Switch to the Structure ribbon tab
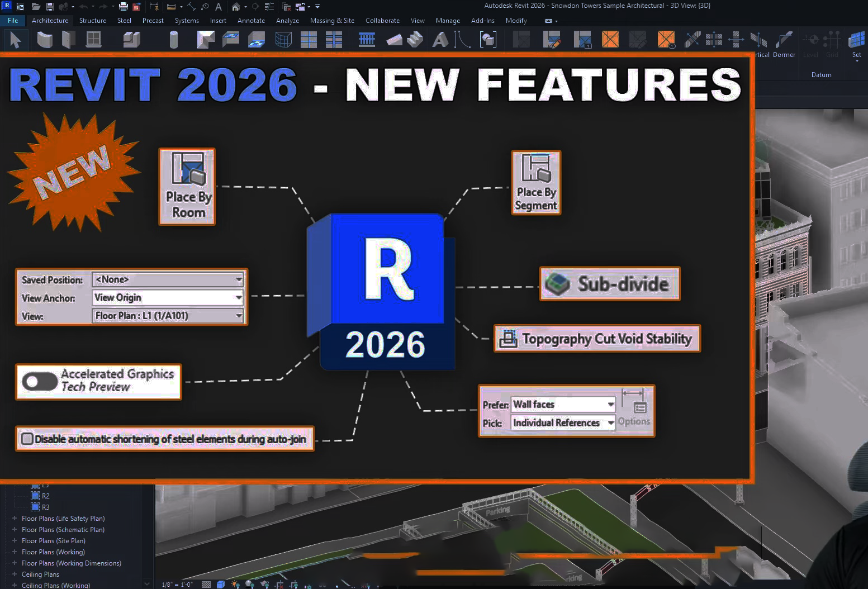This screenshot has width=868, height=589. [93, 21]
